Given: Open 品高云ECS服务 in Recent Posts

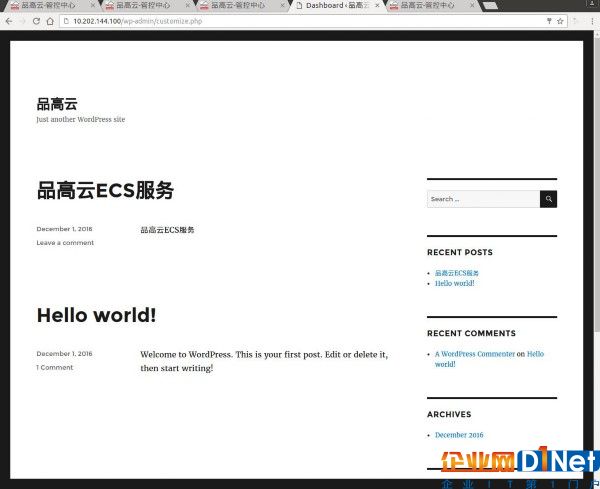Looking at the screenshot, I should coord(457,273).
